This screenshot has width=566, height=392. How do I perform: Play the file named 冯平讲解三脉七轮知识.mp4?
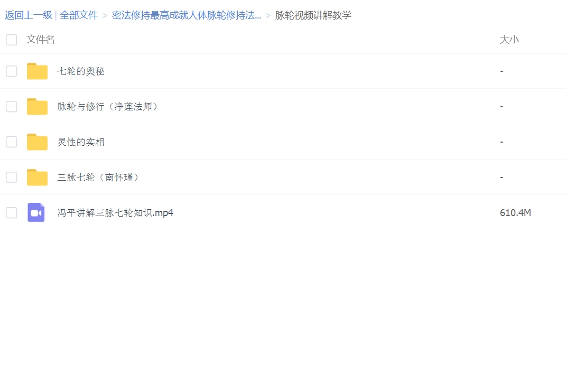[x=115, y=213]
